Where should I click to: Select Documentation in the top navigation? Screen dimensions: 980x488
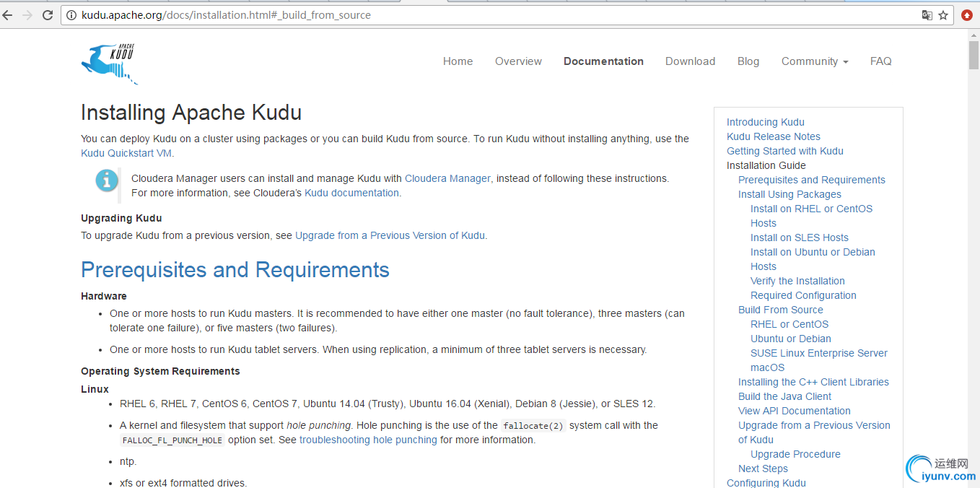tap(603, 61)
